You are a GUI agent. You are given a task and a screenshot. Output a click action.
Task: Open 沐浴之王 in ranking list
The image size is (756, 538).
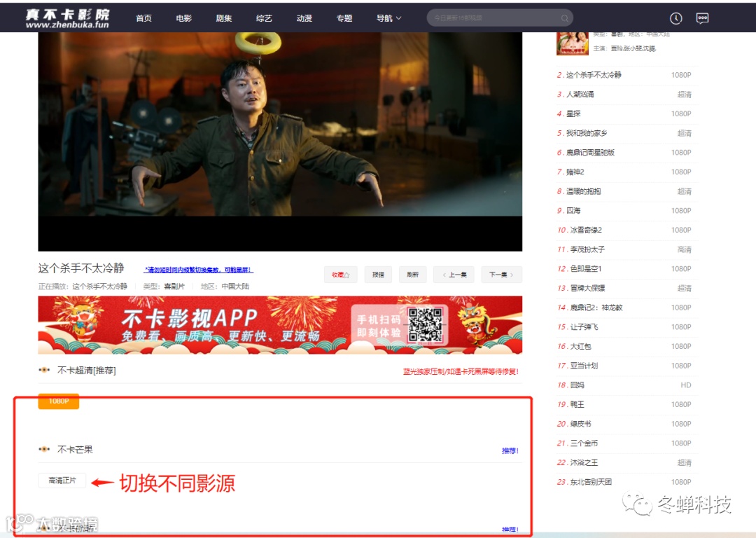click(x=584, y=463)
